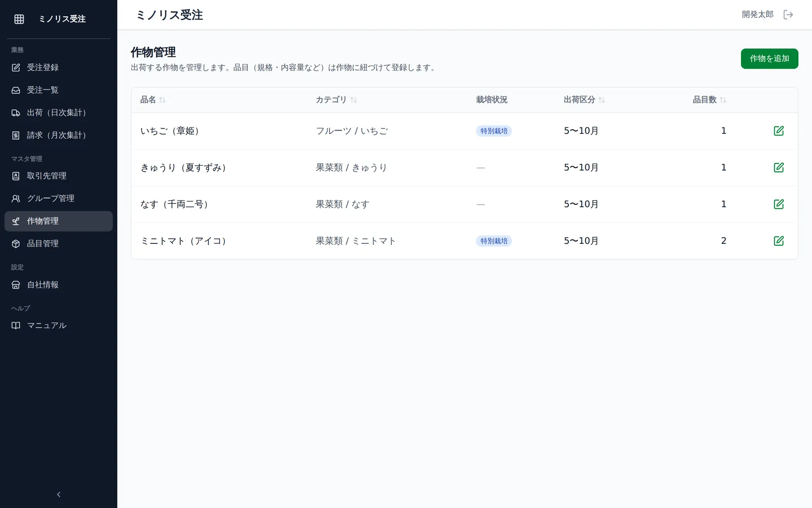This screenshot has width=812, height=508.
Task: Click the 自社情報 store icon
Action: coord(16,285)
